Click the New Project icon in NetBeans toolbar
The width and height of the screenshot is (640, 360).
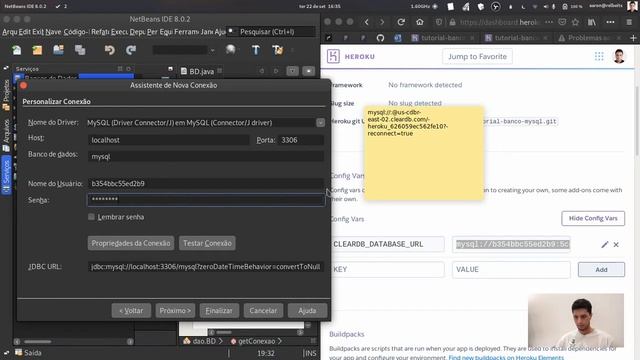point(37,50)
